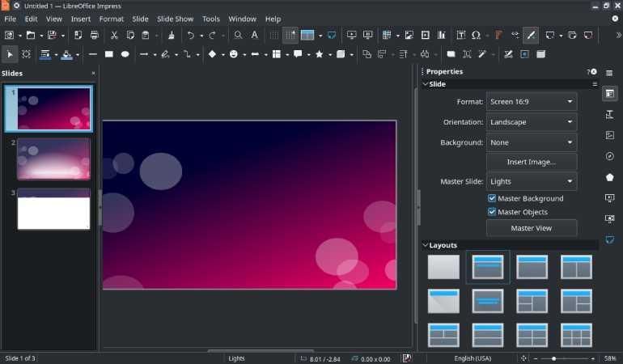Open the sidebar Navigator compass icon
The width and height of the screenshot is (623, 364).
point(609,156)
